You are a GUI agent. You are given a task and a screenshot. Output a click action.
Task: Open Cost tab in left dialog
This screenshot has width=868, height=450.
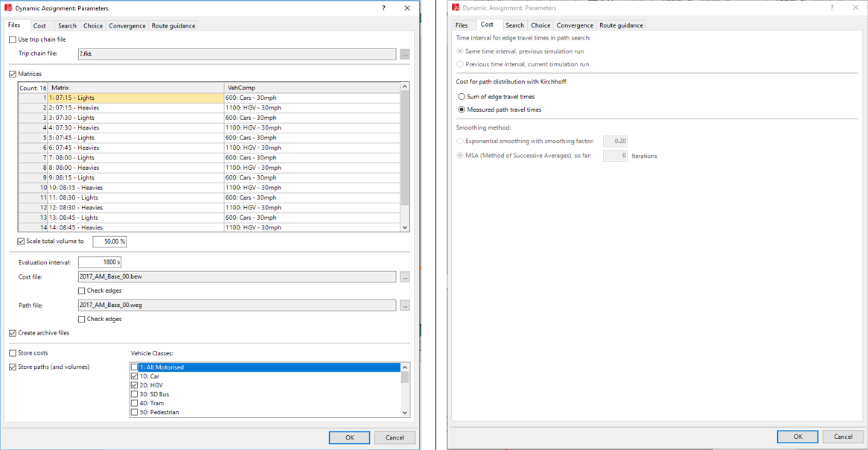(39, 25)
